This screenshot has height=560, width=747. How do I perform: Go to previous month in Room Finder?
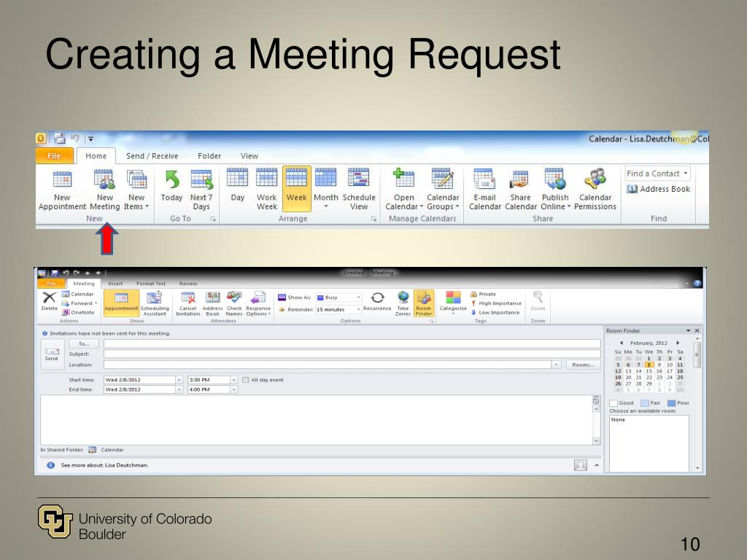point(622,343)
